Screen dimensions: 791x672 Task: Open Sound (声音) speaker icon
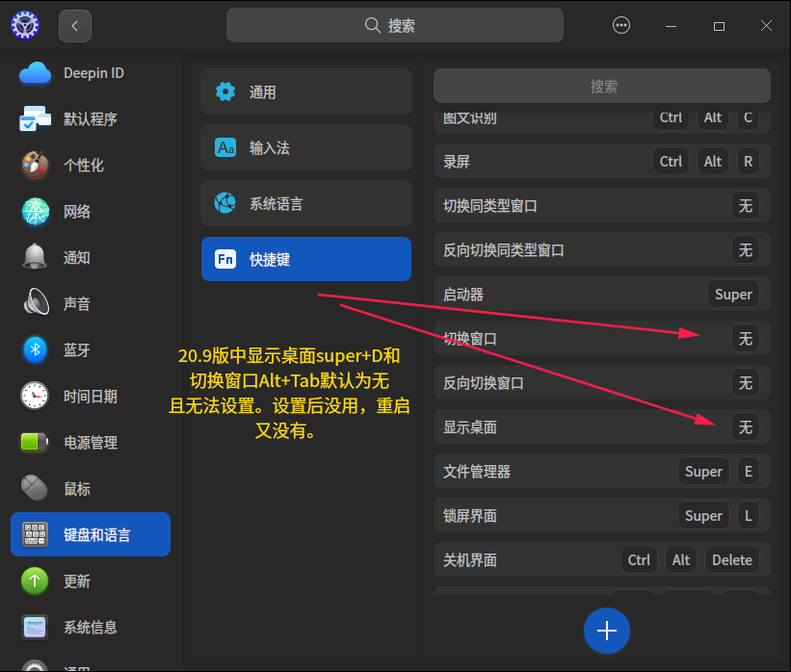tap(37, 303)
